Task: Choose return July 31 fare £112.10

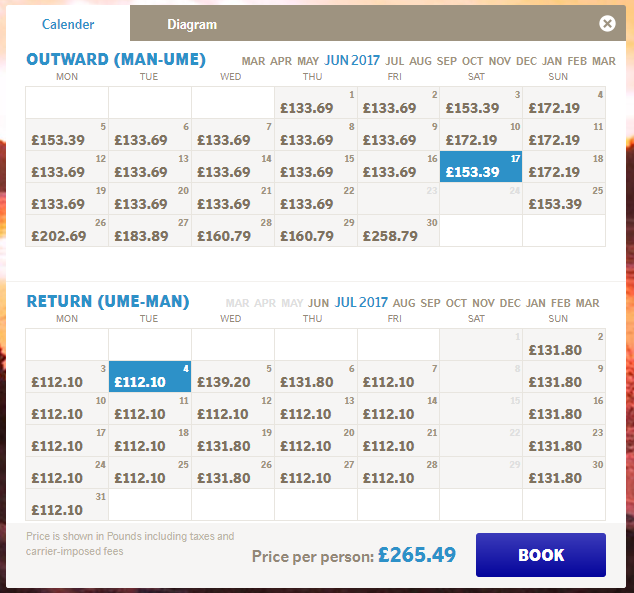Action: click(x=67, y=504)
